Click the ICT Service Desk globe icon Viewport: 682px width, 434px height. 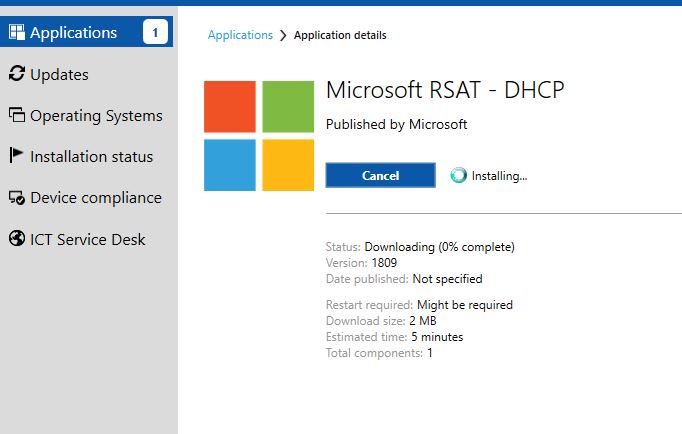[17, 238]
